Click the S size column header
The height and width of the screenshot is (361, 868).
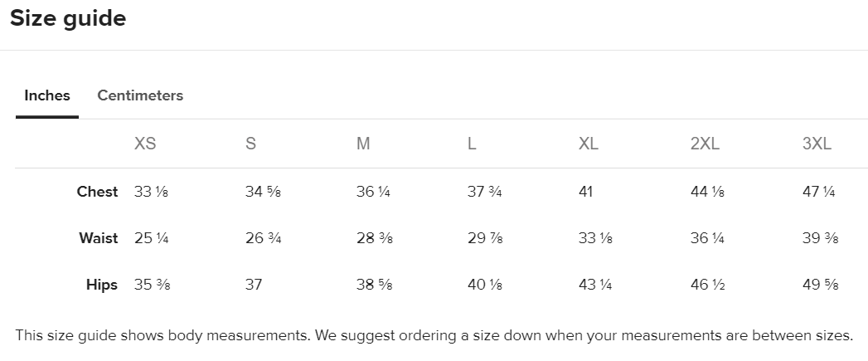250,144
